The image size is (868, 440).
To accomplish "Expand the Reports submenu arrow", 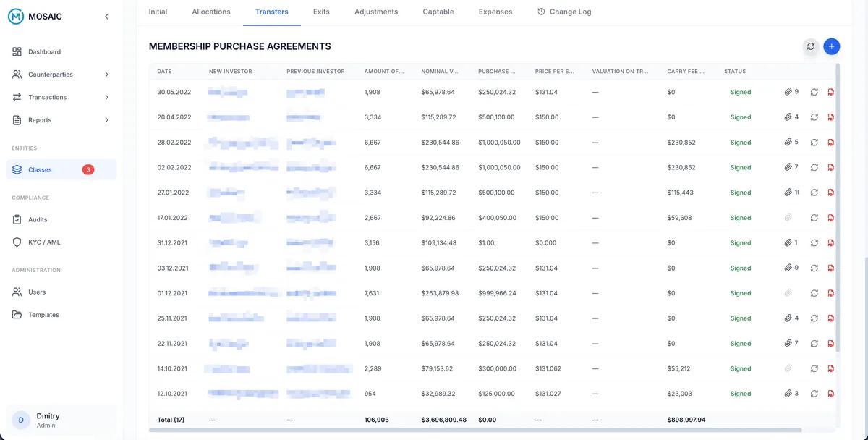I will coord(107,120).
